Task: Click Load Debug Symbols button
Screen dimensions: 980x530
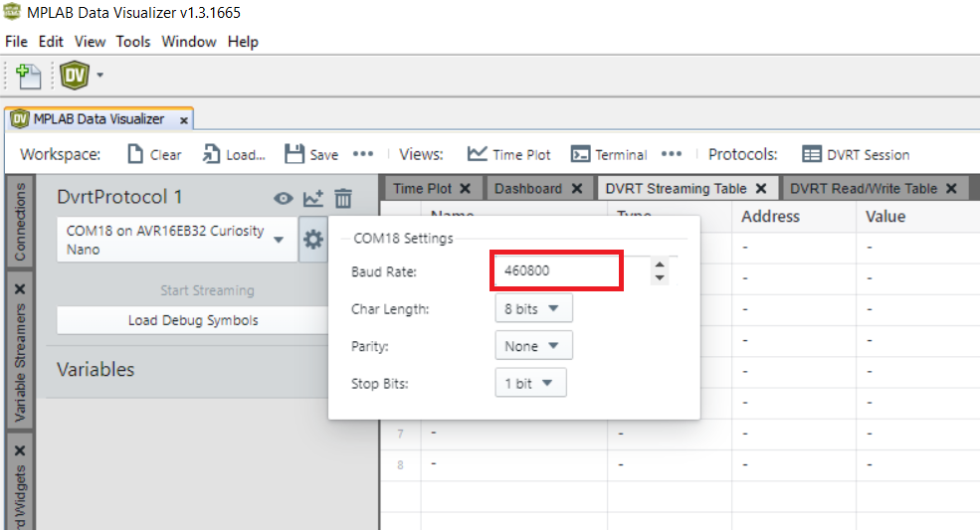Action: [192, 320]
